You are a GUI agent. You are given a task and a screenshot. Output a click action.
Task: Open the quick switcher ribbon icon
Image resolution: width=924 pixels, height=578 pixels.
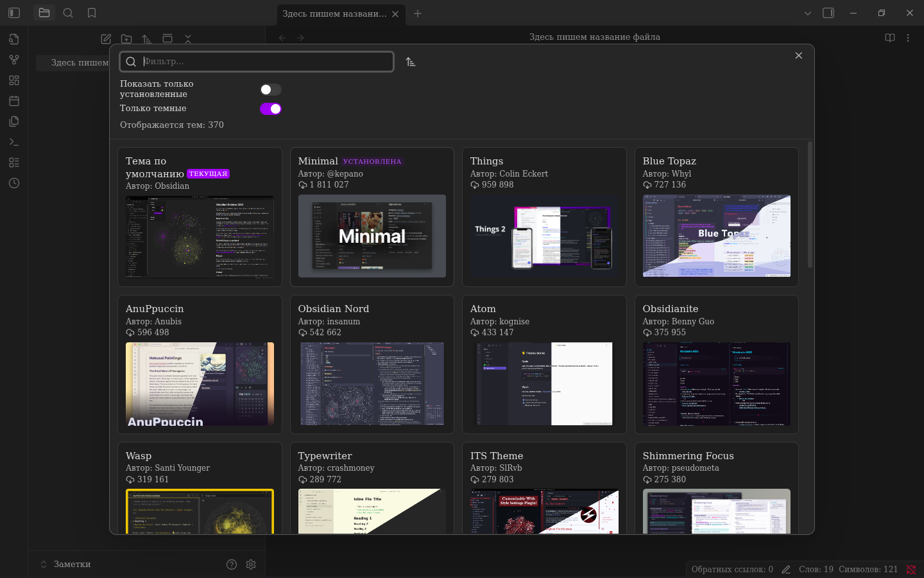(14, 39)
